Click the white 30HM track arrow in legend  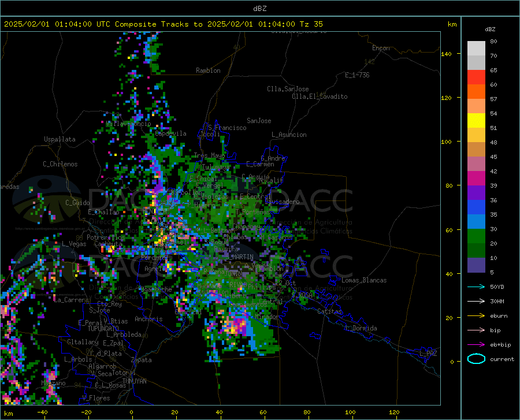pos(476,302)
